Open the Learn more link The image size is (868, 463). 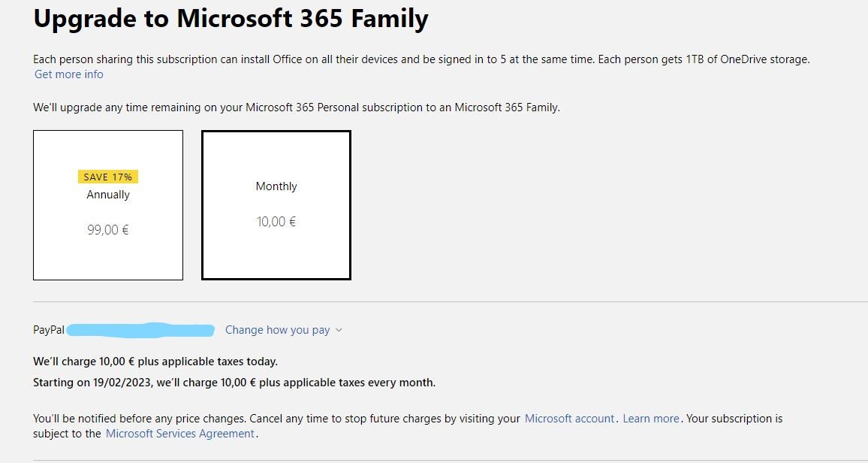coord(651,419)
